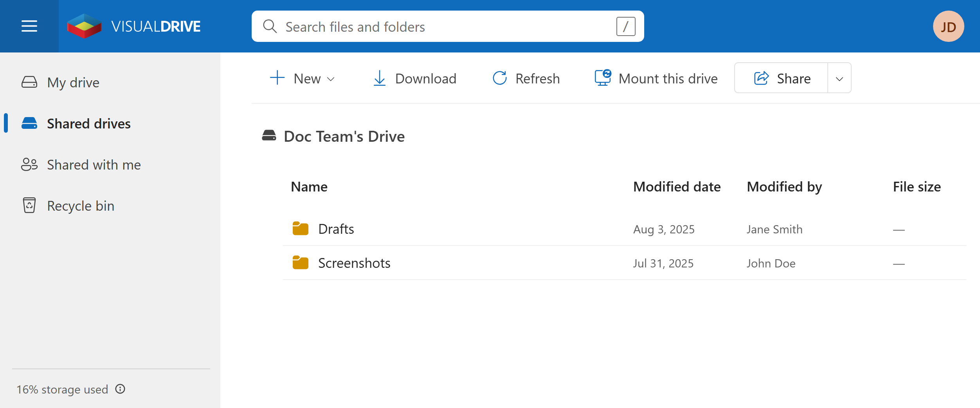Click Mount this drive
The height and width of the screenshot is (408, 980).
pos(656,78)
